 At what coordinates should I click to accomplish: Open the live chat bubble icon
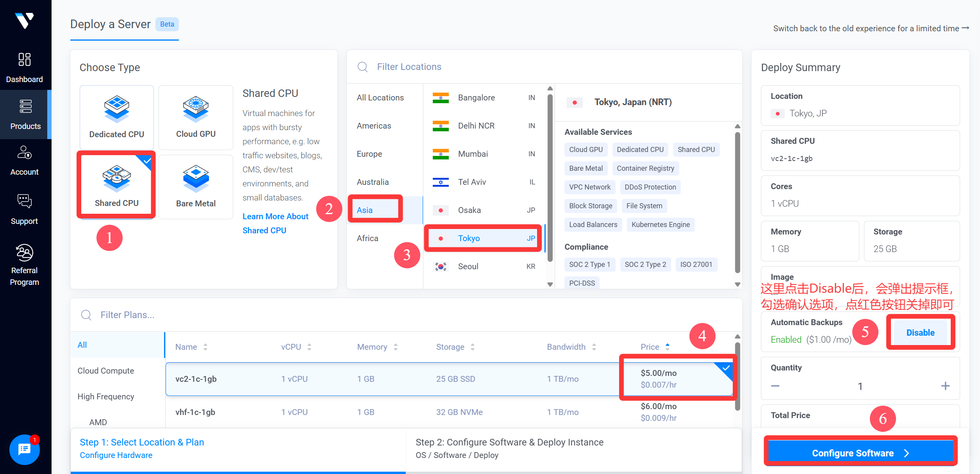pos(25,449)
